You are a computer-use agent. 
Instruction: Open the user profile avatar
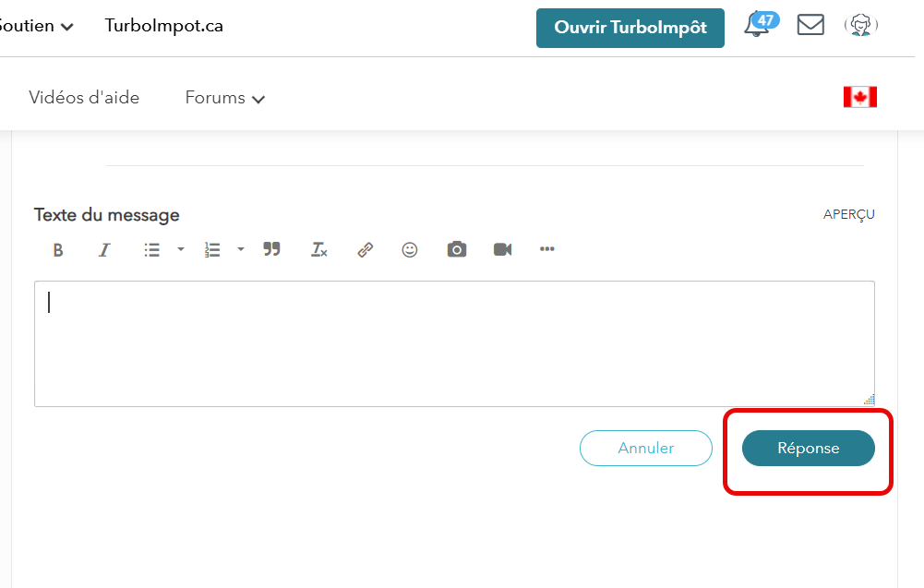tap(861, 25)
